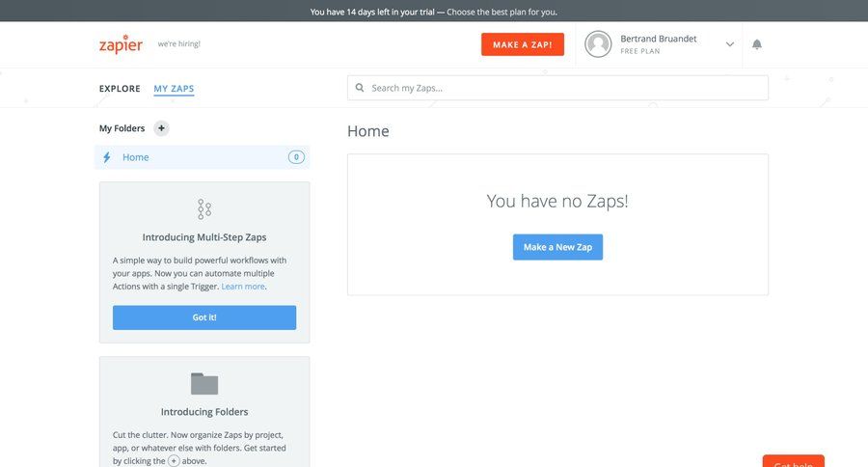
Task: Click the Introducing Folders folder icon
Action: (204, 383)
